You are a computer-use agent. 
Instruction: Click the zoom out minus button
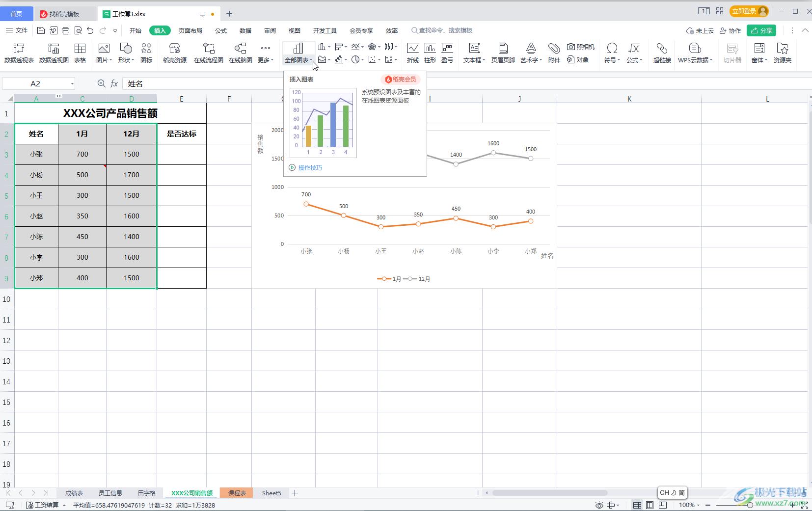pyautogui.click(x=707, y=505)
